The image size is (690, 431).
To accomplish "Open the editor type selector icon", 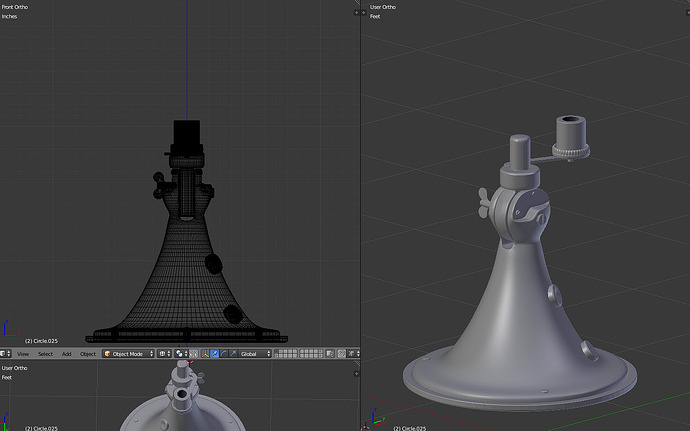I will [x=5, y=354].
